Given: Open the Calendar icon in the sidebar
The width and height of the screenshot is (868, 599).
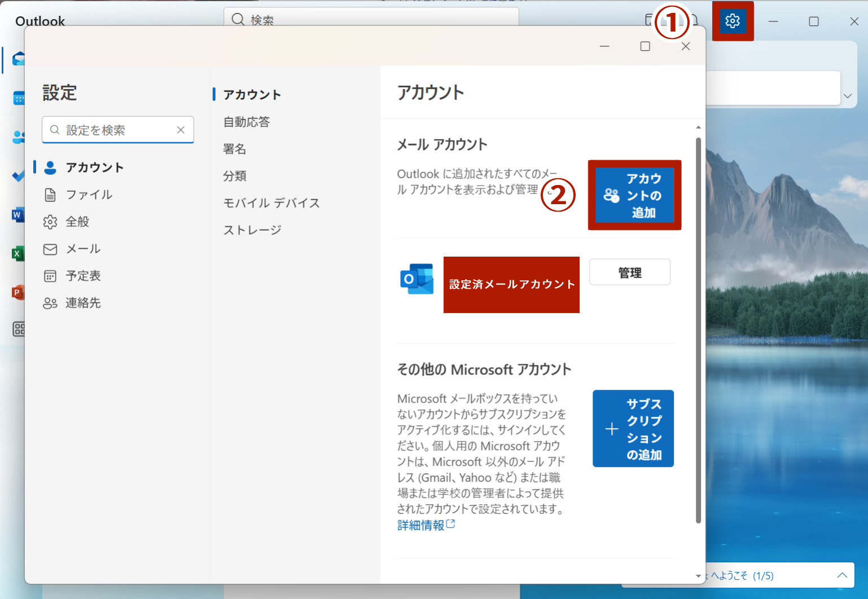Looking at the screenshot, I should [x=19, y=98].
